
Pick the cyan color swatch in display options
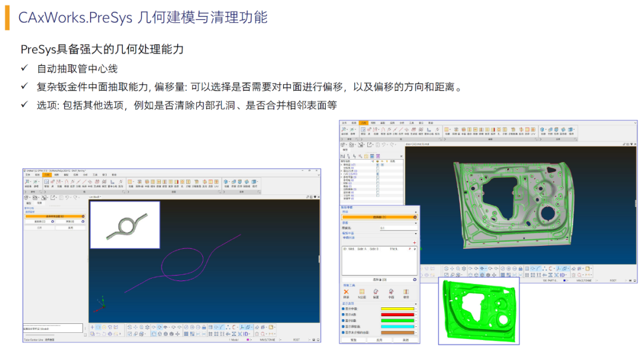click(398, 327)
